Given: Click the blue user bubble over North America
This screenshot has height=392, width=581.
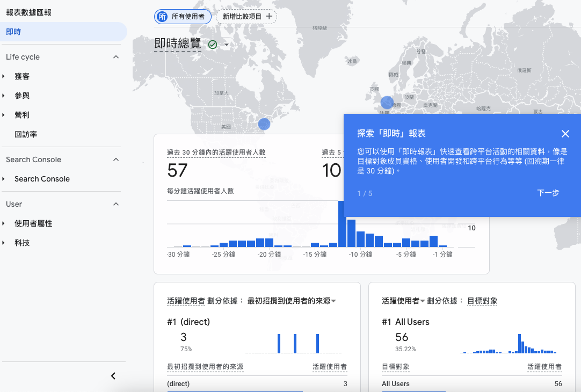Looking at the screenshot, I should pyautogui.click(x=264, y=124).
